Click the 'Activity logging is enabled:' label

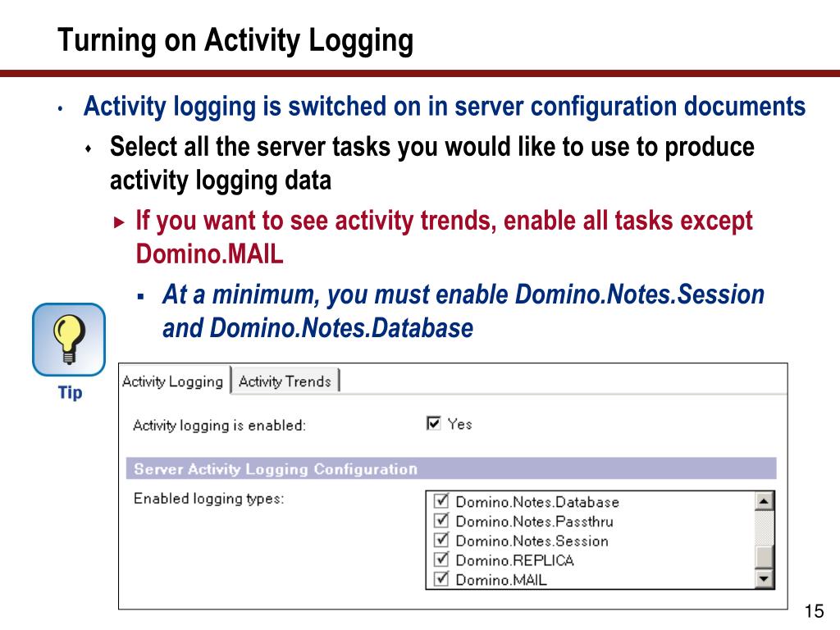tap(219, 426)
